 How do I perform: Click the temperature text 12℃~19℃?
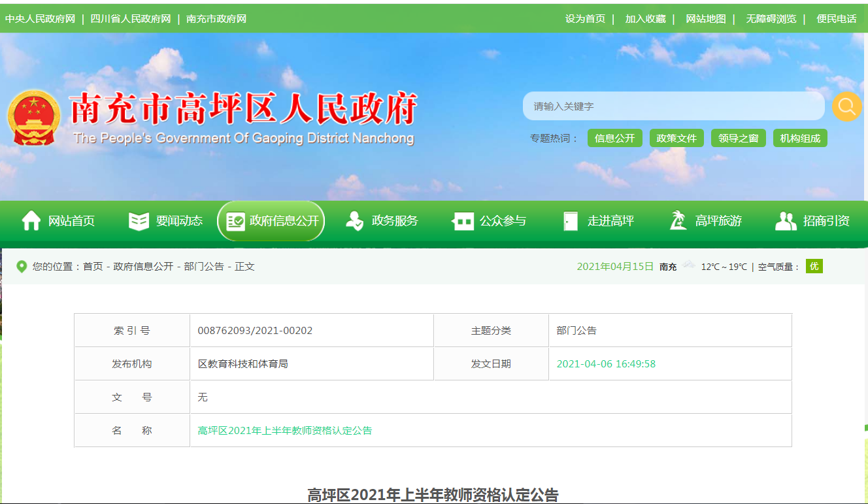click(x=724, y=267)
